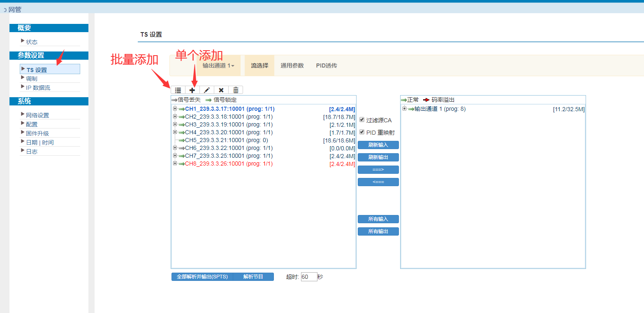Click the left arrow <=== transfer button

point(378,182)
